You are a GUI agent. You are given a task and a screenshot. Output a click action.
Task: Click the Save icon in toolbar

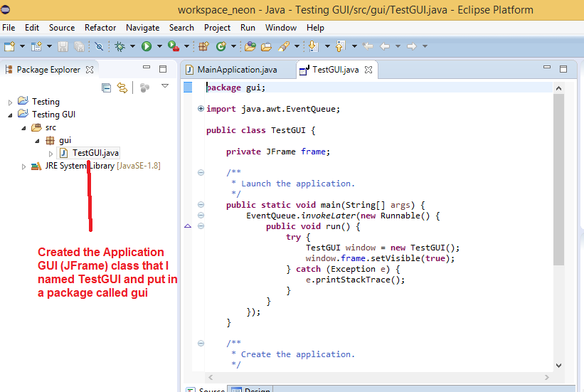[x=63, y=46]
